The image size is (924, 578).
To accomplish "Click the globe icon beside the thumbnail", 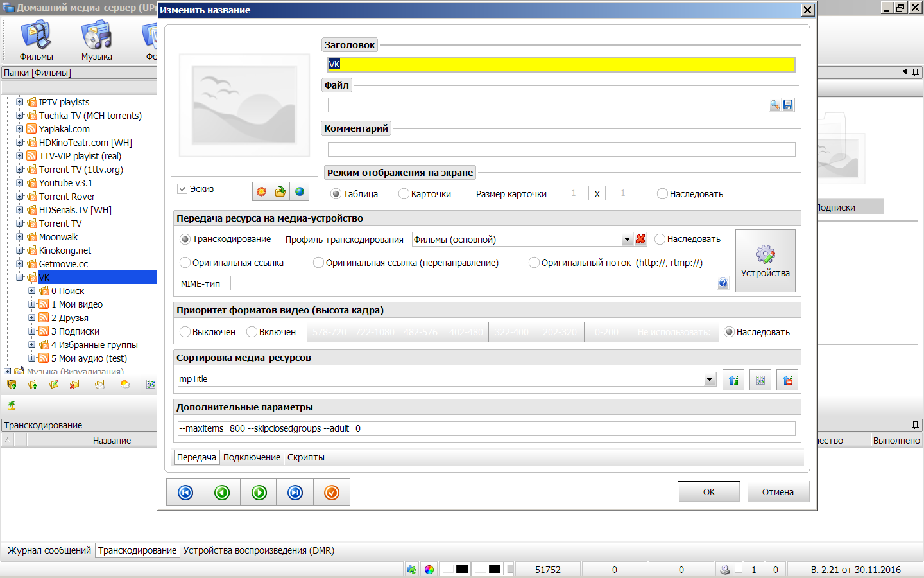I will point(299,191).
